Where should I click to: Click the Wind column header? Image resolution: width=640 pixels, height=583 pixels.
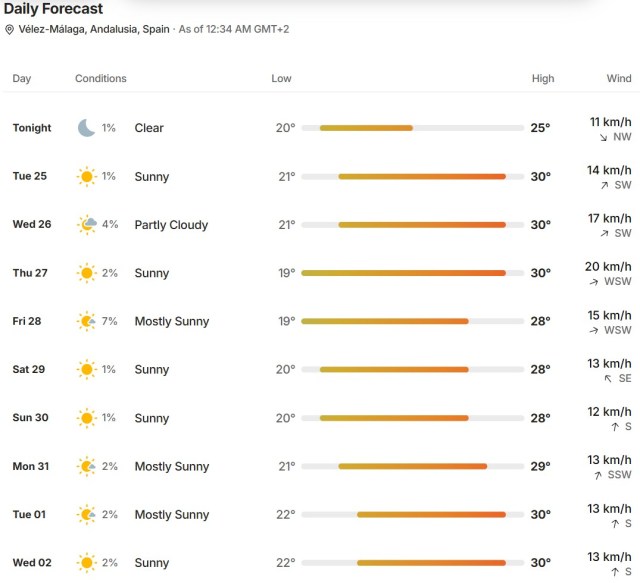[619, 78]
